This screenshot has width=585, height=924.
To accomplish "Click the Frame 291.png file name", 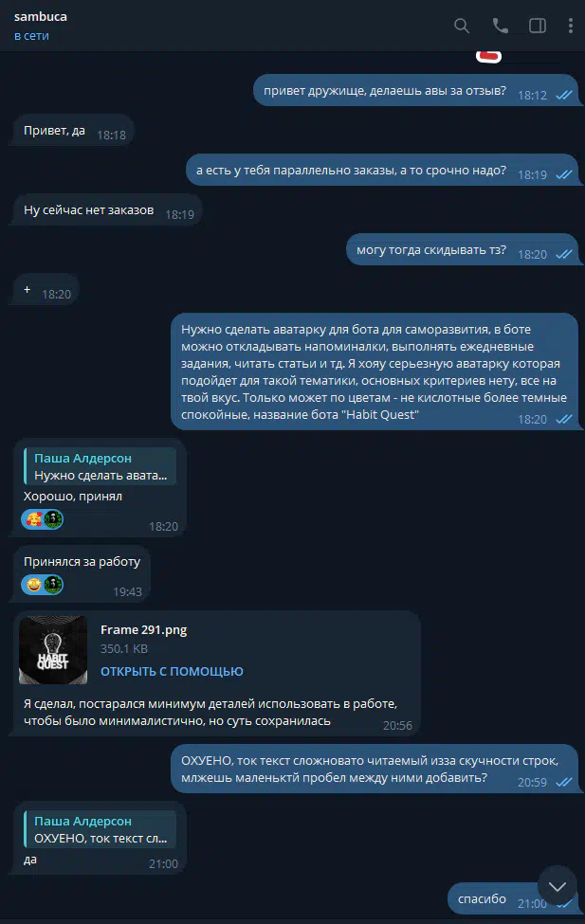I will (143, 630).
